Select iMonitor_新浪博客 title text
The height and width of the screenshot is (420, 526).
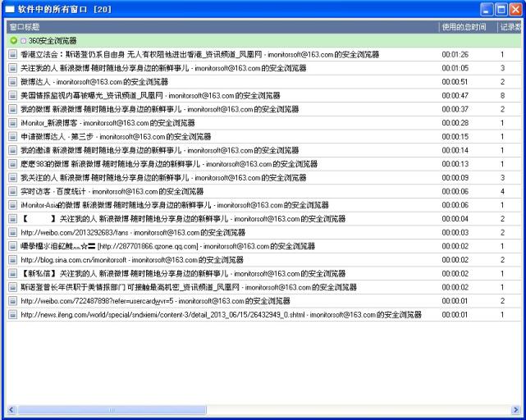tap(107, 123)
